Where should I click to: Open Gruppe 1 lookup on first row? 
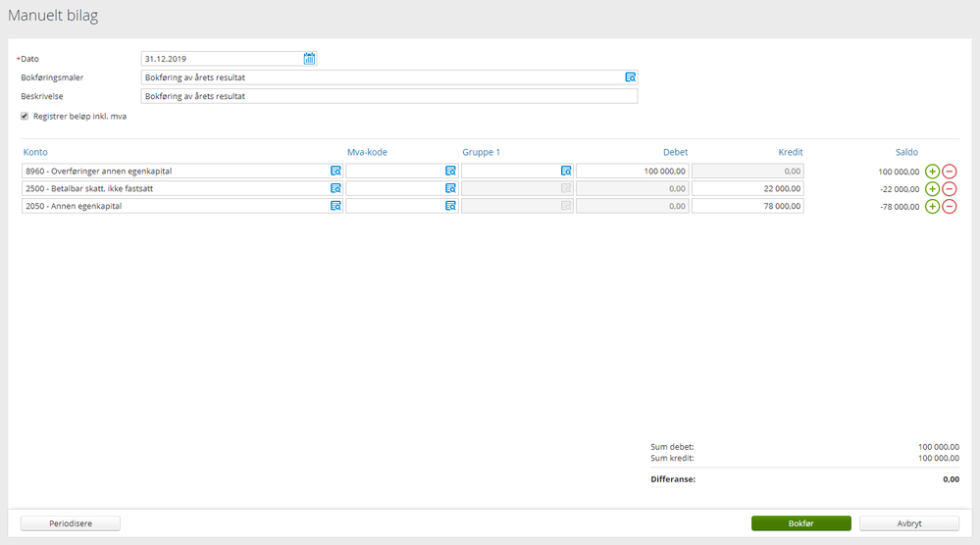[x=566, y=172]
